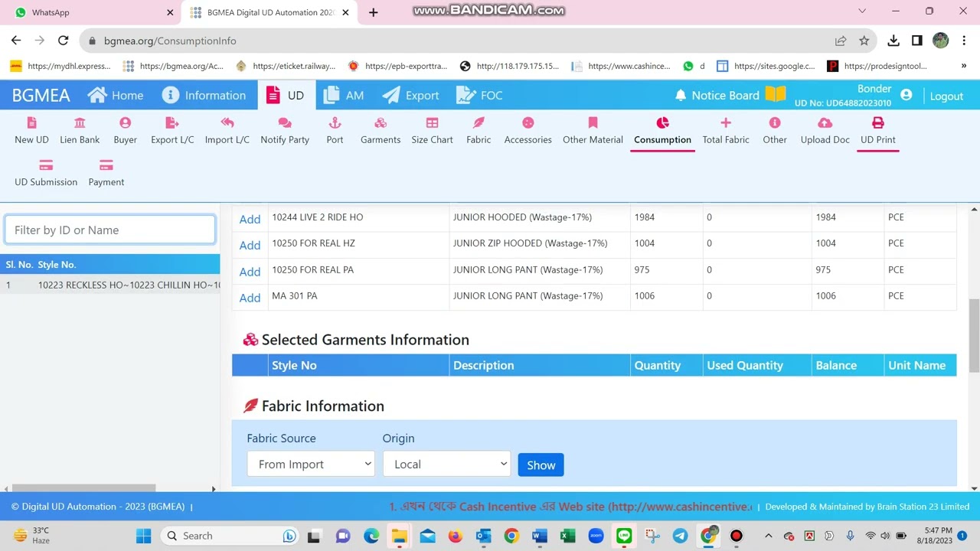980x551 pixels.
Task: Add the MA 301 PA style
Action: tap(250, 298)
